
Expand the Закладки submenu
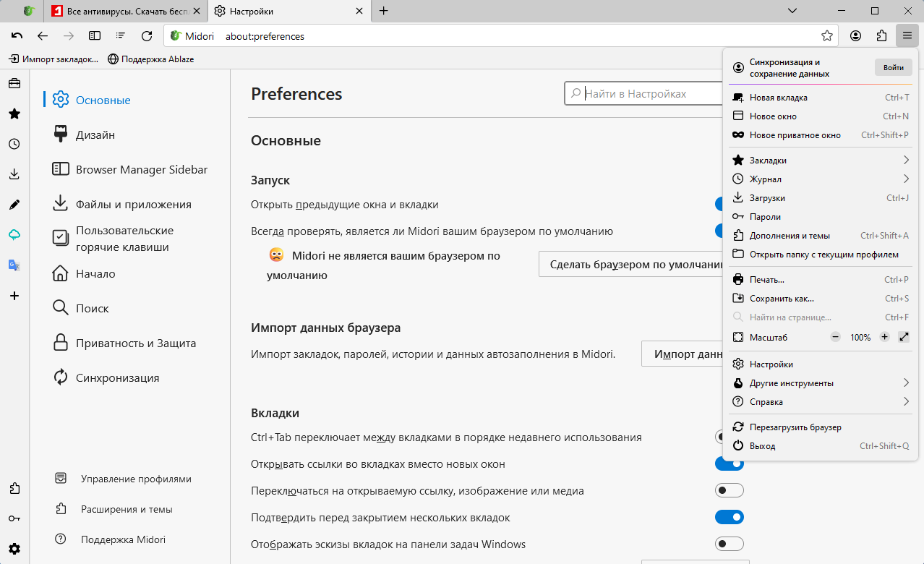click(820, 160)
